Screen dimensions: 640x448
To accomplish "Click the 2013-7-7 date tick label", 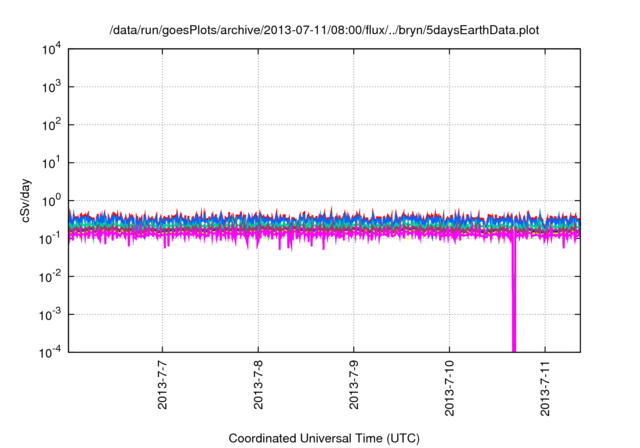I will [x=162, y=385].
